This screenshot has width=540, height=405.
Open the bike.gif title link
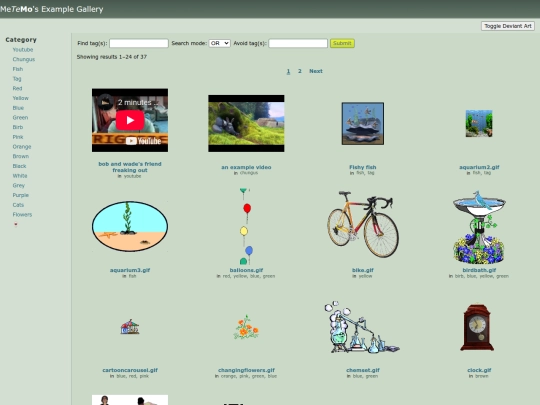click(363, 270)
